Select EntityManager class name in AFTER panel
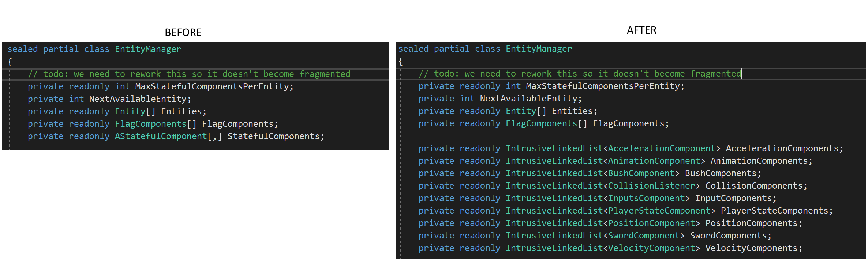868x263 pixels. [539, 49]
